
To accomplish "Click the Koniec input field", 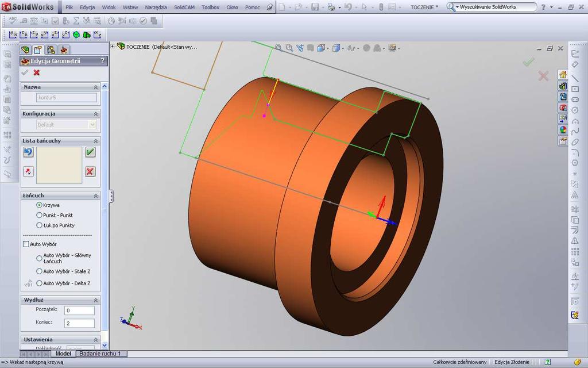I will pyautogui.click(x=79, y=323).
